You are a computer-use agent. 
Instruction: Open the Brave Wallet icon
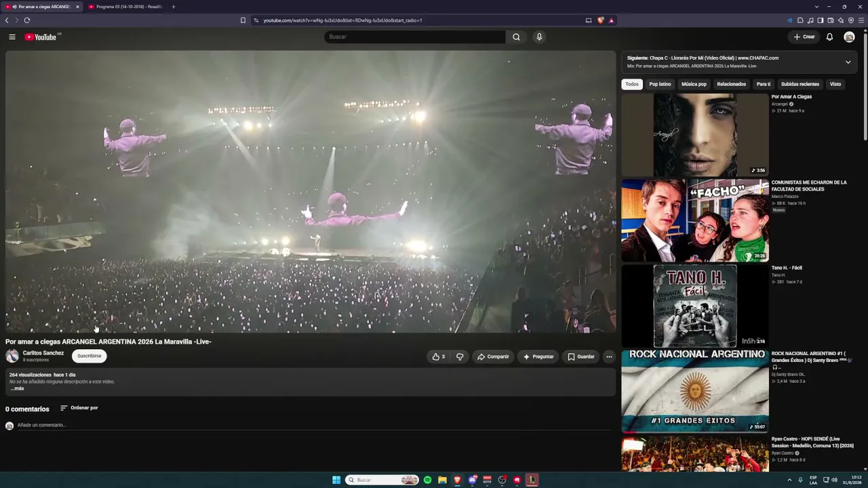click(831, 20)
